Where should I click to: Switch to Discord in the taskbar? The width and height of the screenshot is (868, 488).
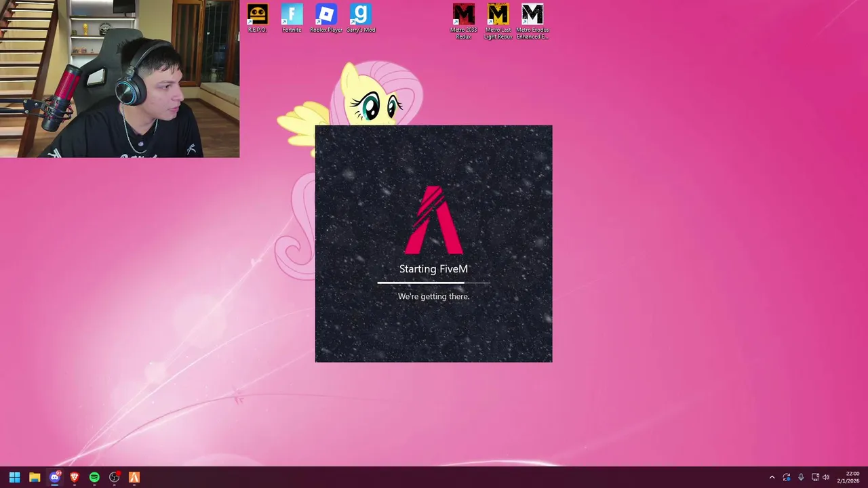(55, 477)
